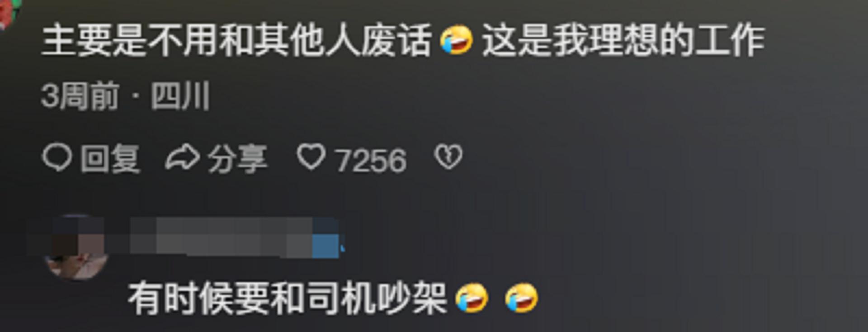Image resolution: width=868 pixels, height=332 pixels.
Task: Click the text 这是我理想的工作
Action: (623, 40)
